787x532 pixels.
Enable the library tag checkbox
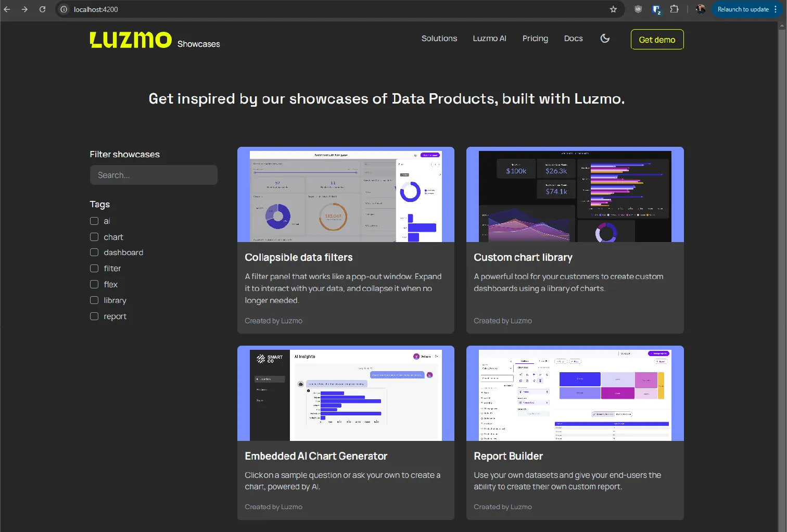(x=94, y=300)
